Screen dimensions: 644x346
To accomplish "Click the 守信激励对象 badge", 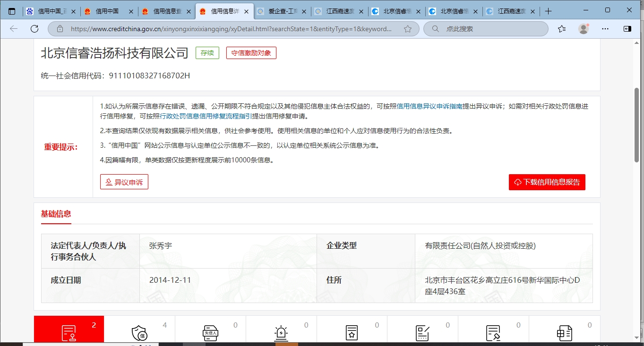I will pos(251,53).
